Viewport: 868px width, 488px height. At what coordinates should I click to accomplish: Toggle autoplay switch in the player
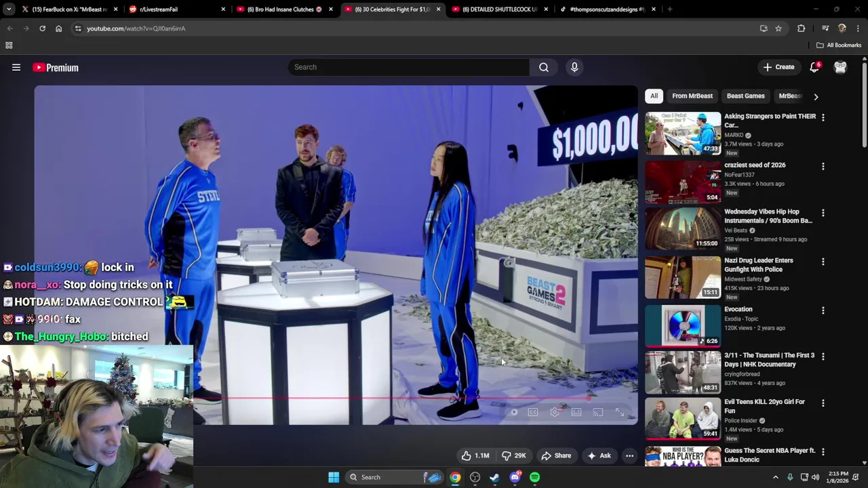pos(513,412)
